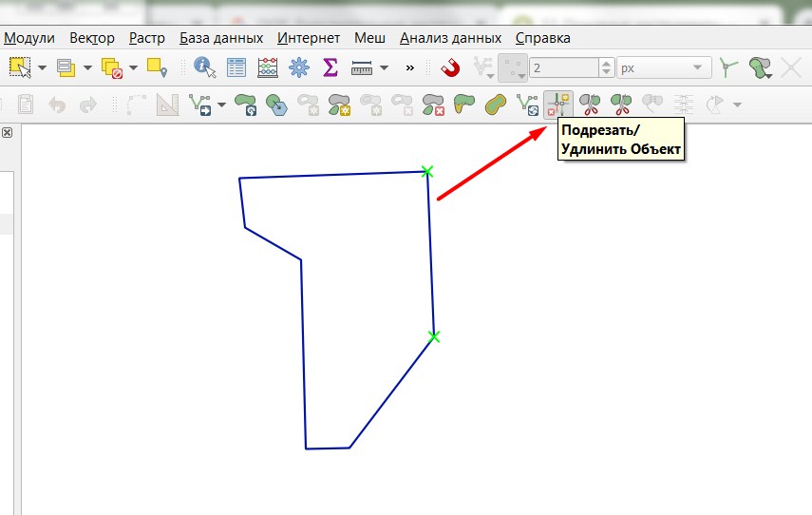Select the Reshape Features tool icon
812x515 pixels.
click(x=464, y=105)
